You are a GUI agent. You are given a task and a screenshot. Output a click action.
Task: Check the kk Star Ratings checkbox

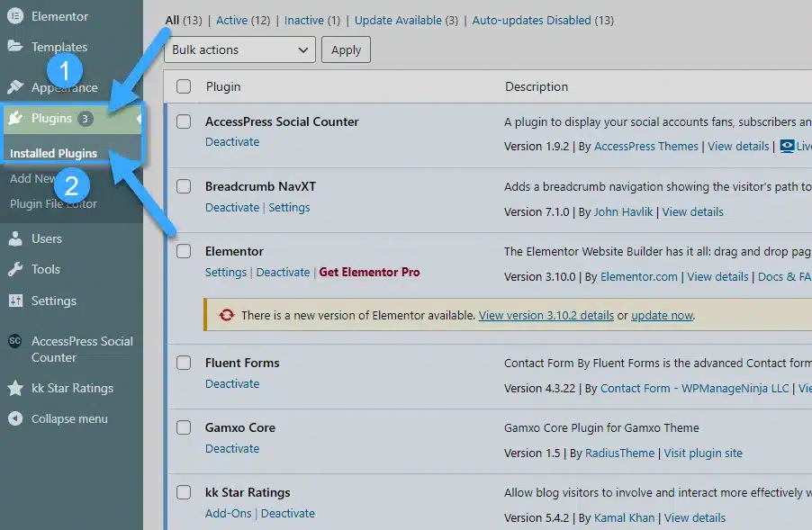coord(184,492)
